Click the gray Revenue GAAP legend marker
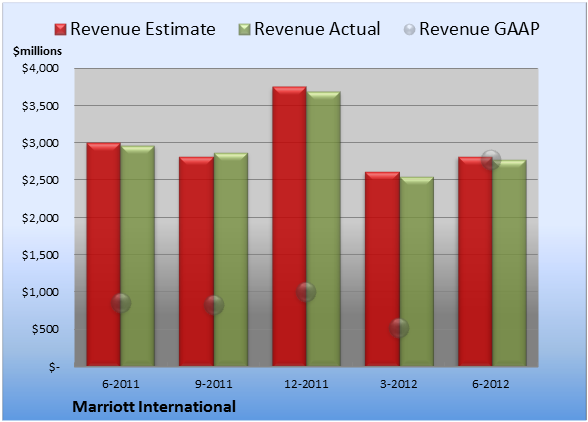588x422 pixels. [x=410, y=30]
